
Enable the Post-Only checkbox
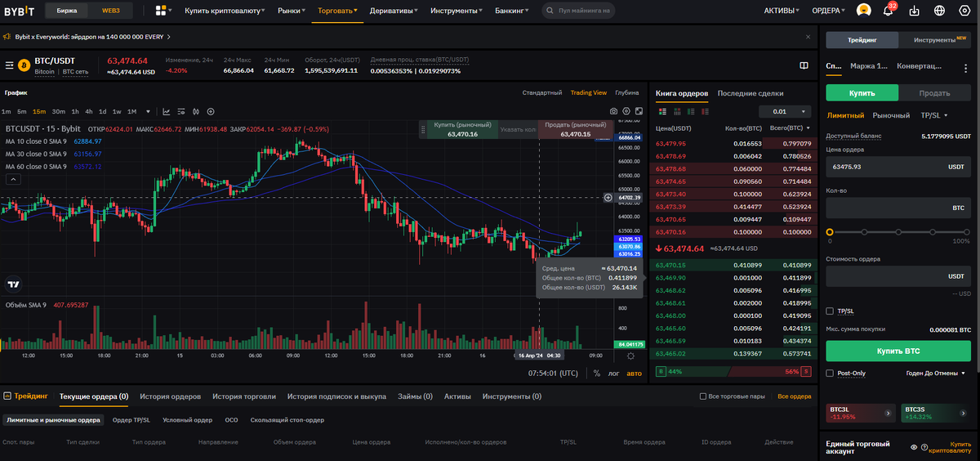[x=831, y=373]
